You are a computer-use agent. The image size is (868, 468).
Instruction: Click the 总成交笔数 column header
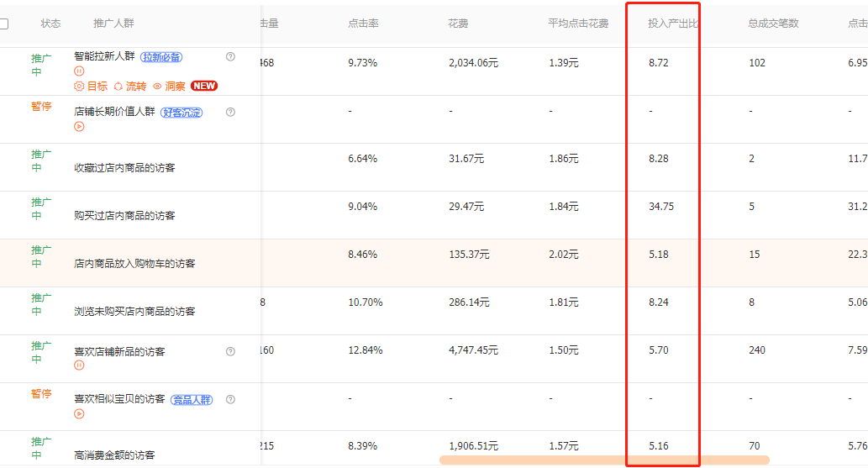coord(773,24)
